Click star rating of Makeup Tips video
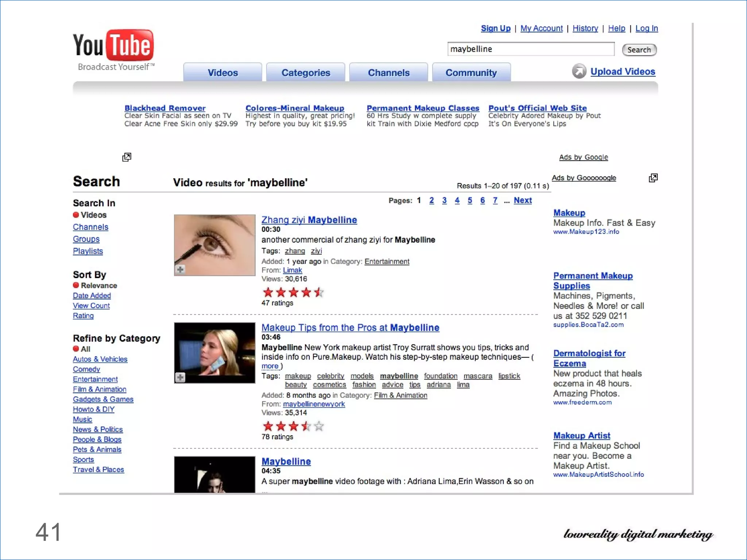The width and height of the screenshot is (747, 560). point(293,426)
